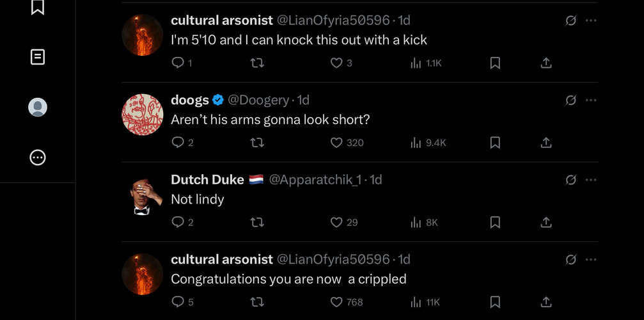Open the @Doogery profile handle
Screen dimensions: 644x320
258,100
